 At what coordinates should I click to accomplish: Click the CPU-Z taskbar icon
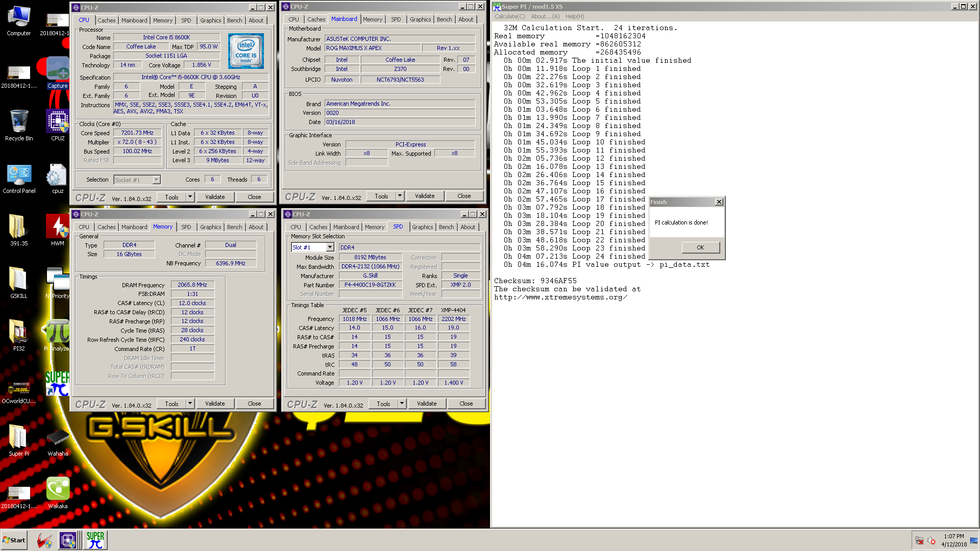click(68, 540)
